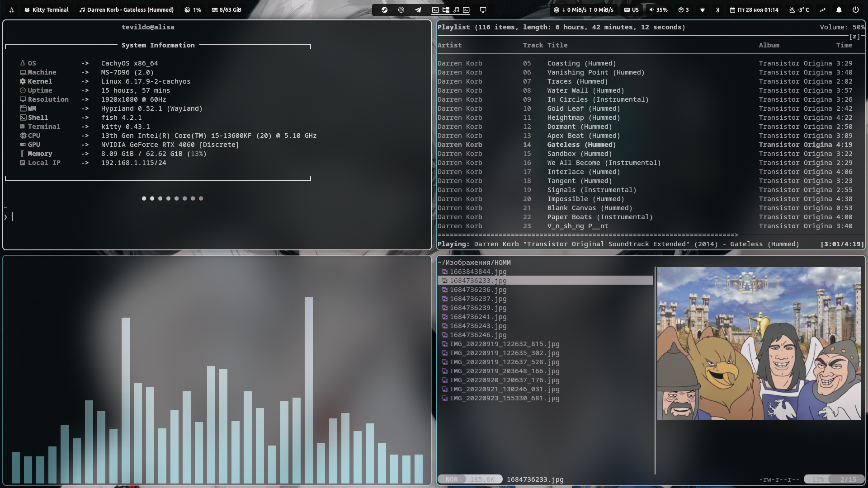Screen dimensions: 868x488
Task: Toggle the US keyboard layout indicator
Action: (632, 9)
